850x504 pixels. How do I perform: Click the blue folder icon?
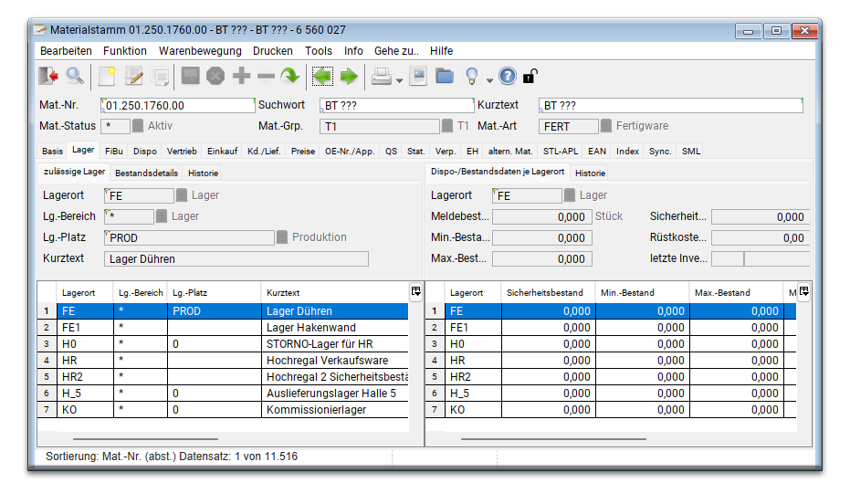coord(445,77)
